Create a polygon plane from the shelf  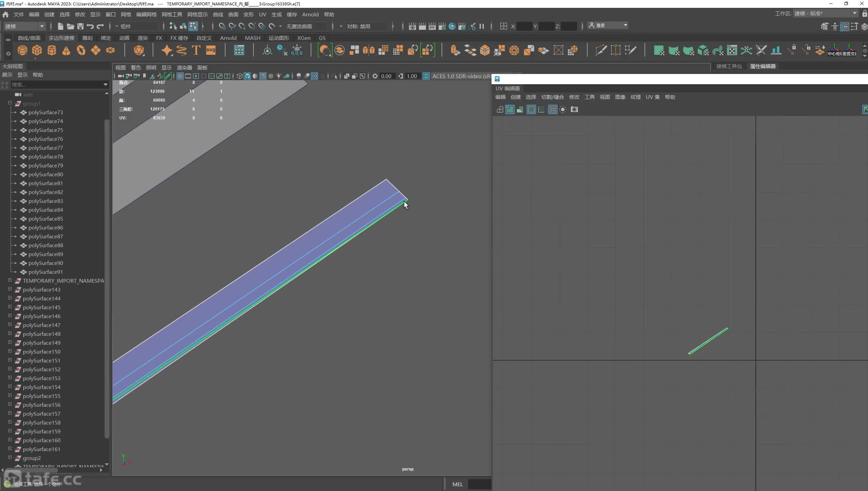pos(96,50)
